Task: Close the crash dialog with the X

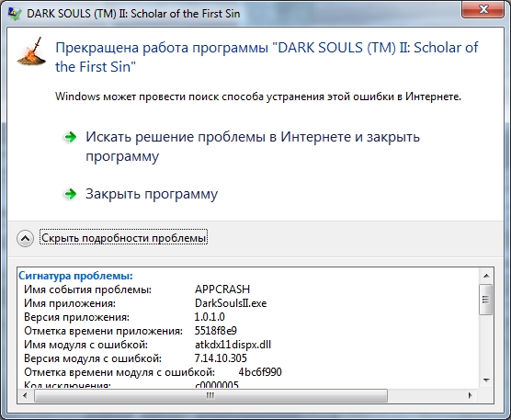Action: click(x=483, y=10)
